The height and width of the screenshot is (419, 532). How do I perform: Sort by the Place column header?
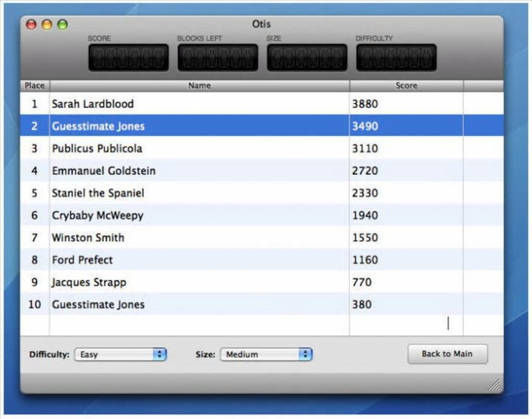pos(34,86)
